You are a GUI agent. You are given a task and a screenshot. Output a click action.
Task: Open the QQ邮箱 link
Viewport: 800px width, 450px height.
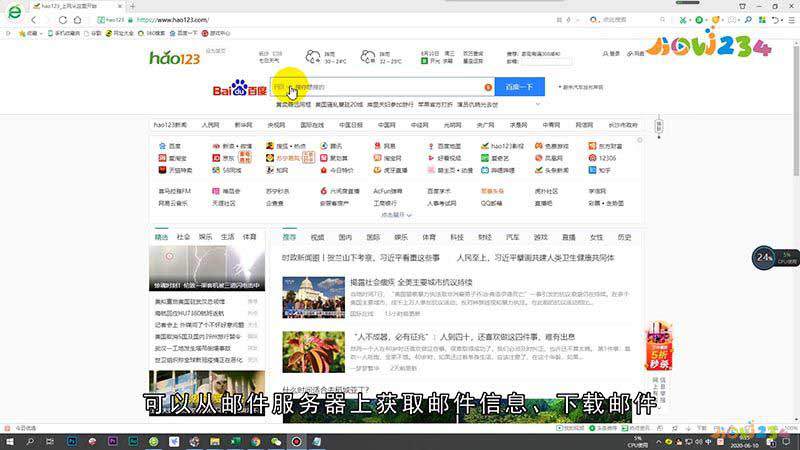(x=492, y=203)
